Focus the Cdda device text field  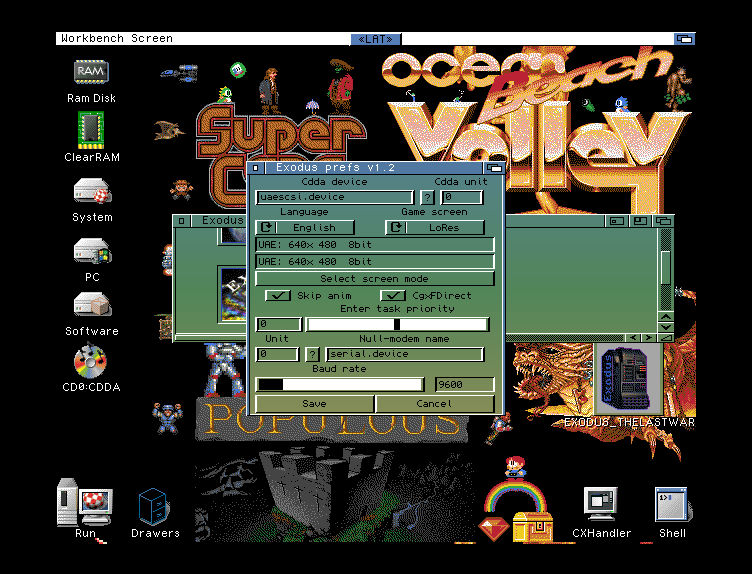[334, 197]
